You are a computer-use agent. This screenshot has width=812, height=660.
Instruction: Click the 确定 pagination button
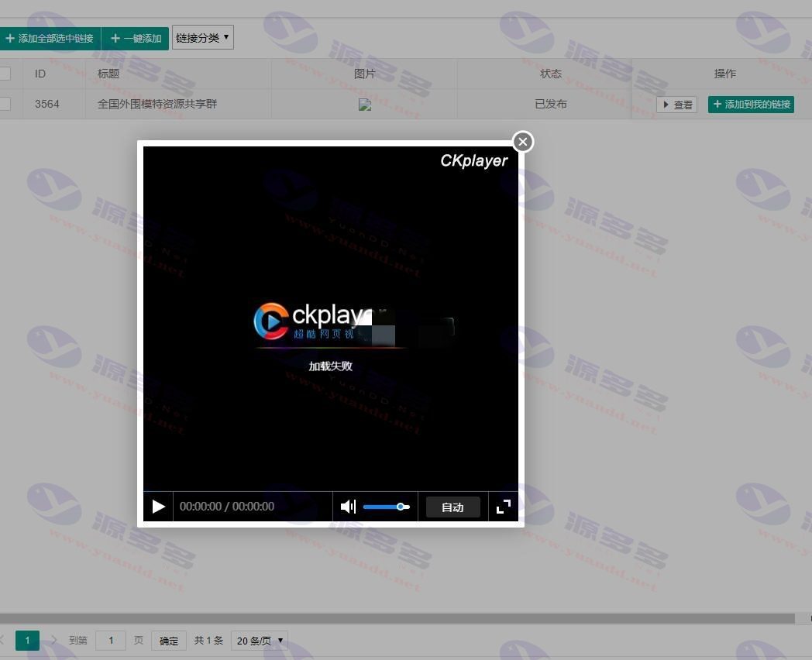(169, 641)
